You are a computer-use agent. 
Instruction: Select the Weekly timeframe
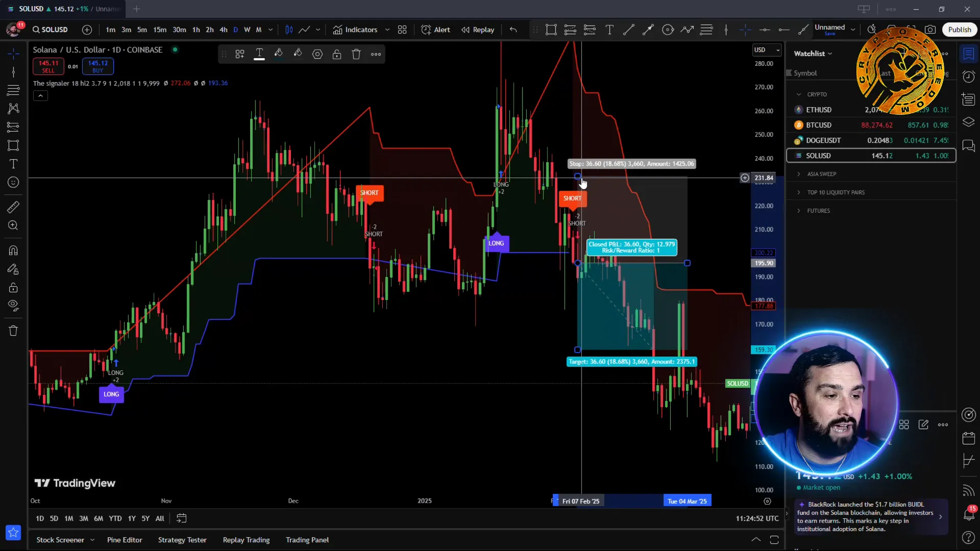247,30
